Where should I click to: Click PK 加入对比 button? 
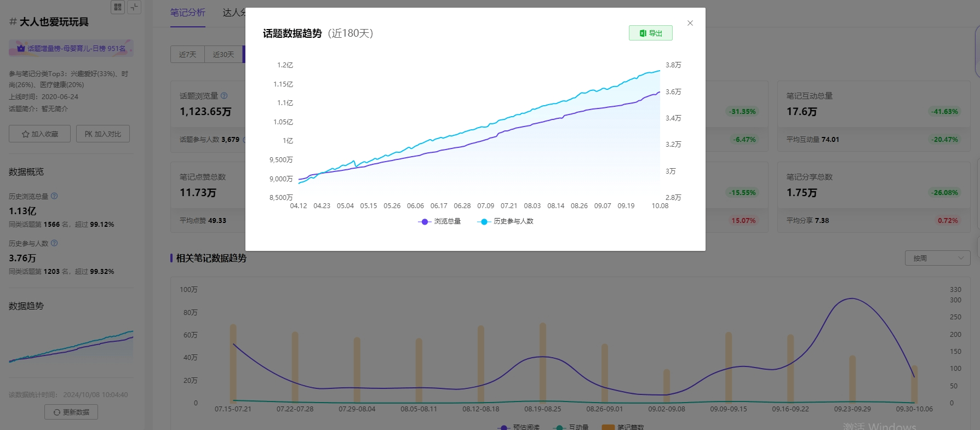coord(103,134)
